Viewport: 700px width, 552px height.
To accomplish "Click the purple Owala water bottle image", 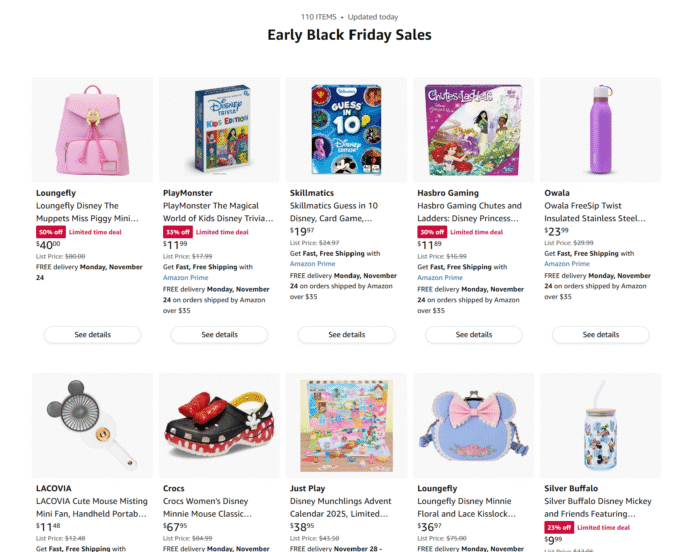I will point(600,130).
